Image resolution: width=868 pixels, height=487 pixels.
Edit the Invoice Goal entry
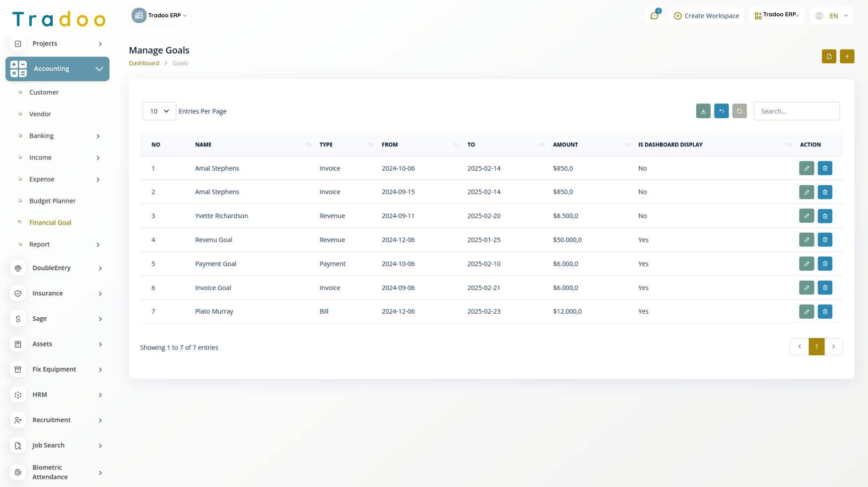807,288
